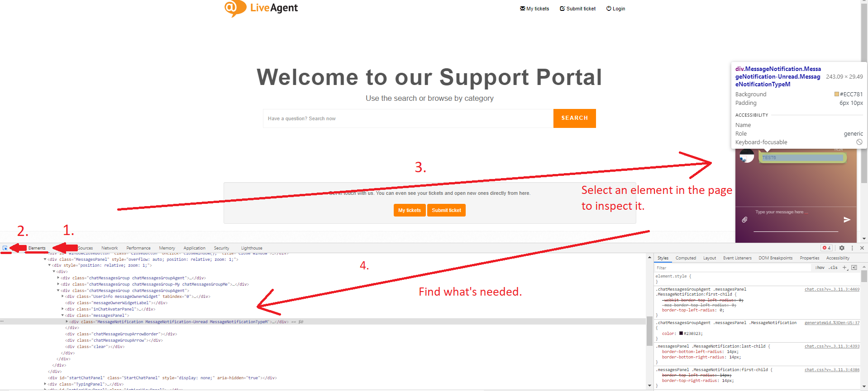Image resolution: width=868 pixels, height=391 pixels.
Task: Open the Submit ticket header link
Action: (x=577, y=9)
